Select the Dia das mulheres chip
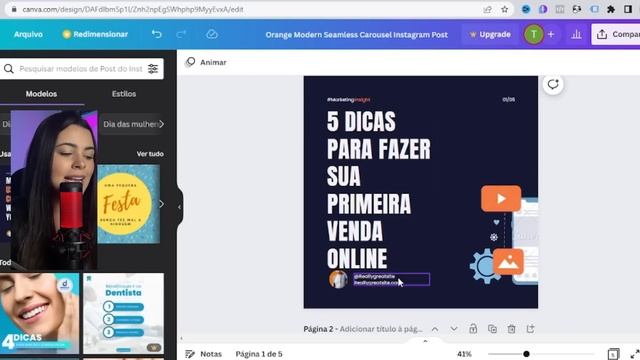Image resolution: width=640 pixels, height=360 pixels. (130, 124)
